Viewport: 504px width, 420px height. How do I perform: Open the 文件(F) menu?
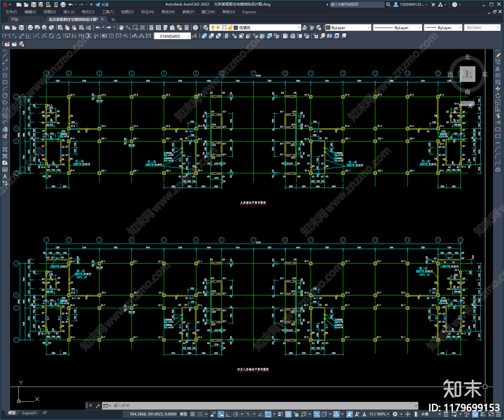[11, 12]
